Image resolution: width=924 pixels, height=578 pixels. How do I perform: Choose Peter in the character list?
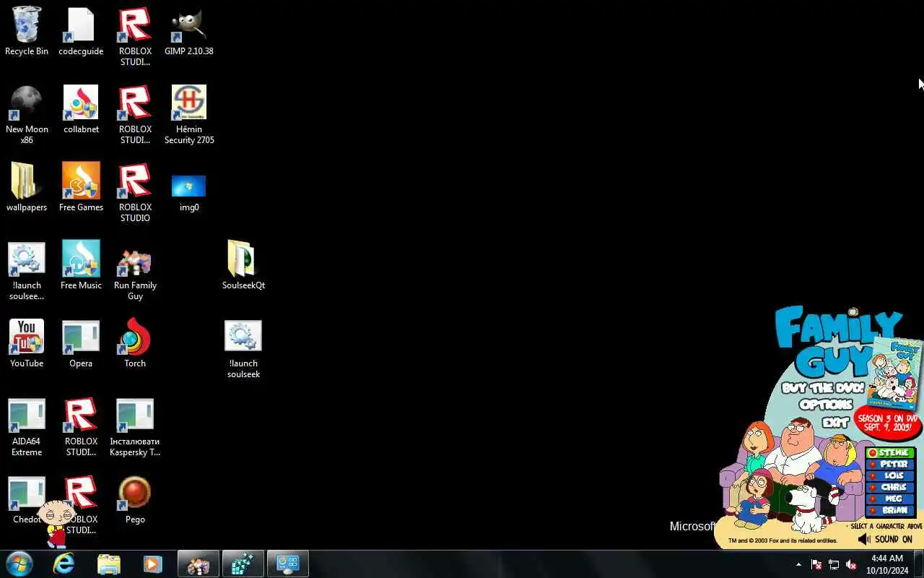[x=890, y=465]
